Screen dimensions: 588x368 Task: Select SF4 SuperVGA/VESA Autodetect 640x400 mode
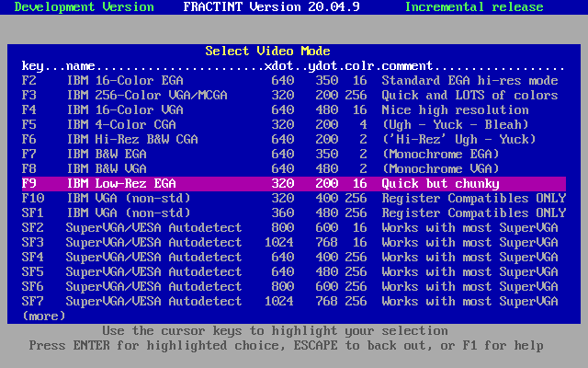coord(294,258)
